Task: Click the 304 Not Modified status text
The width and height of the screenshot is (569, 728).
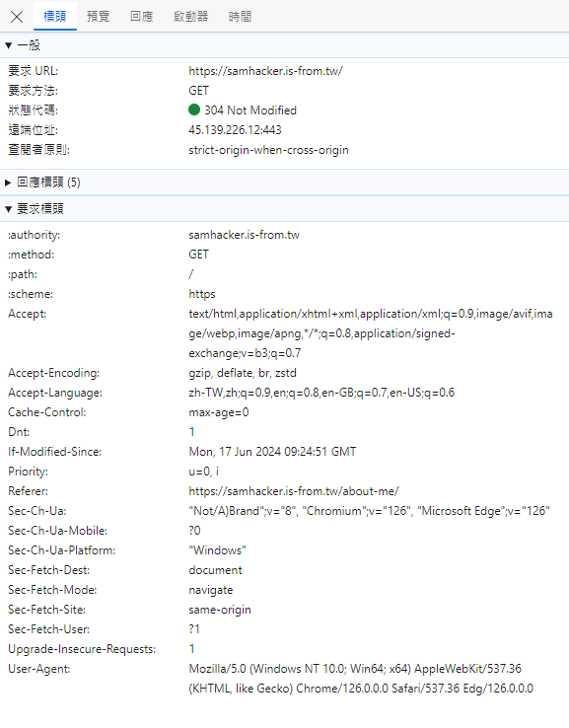Action: [x=250, y=110]
